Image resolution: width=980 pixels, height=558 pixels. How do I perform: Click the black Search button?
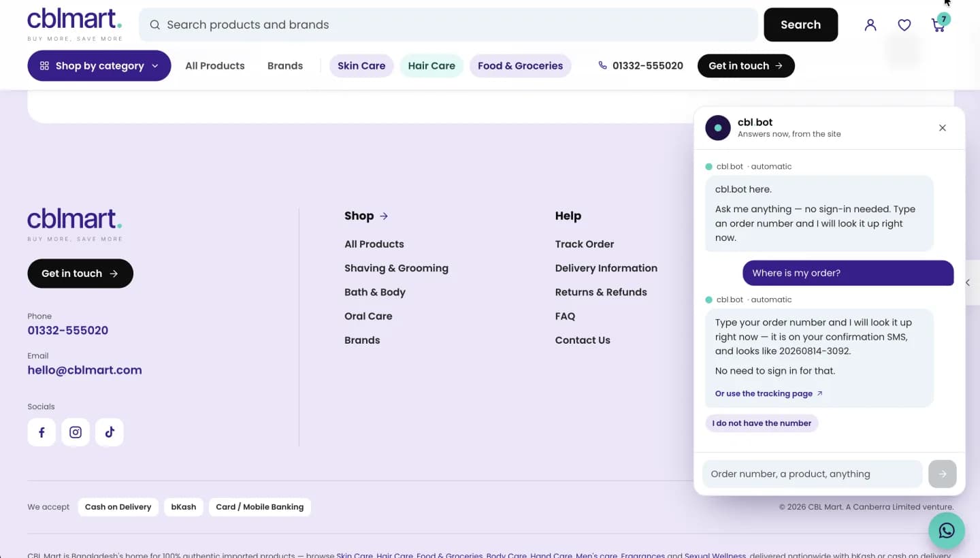point(801,24)
